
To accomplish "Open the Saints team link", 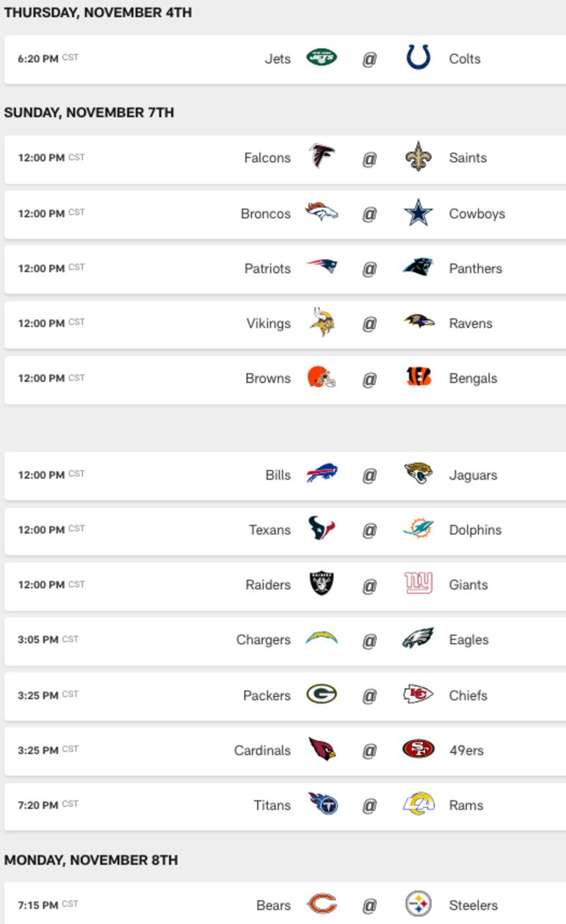I will coord(468,158).
